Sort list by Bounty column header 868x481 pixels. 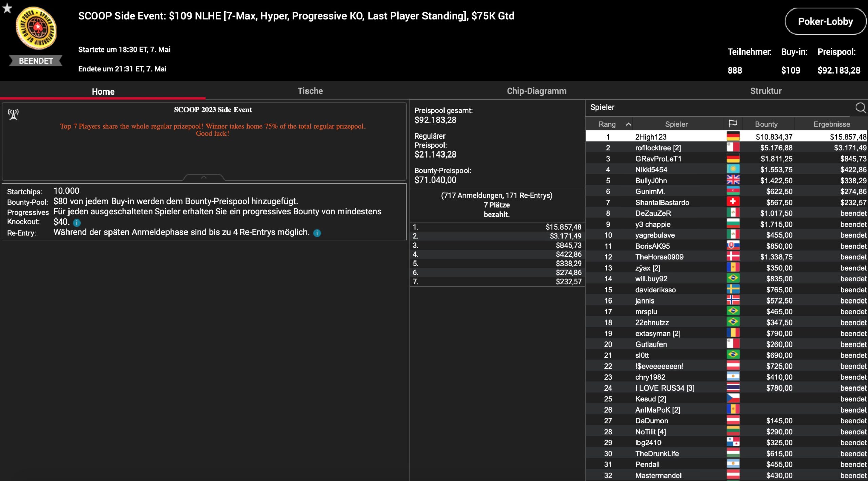(x=766, y=124)
